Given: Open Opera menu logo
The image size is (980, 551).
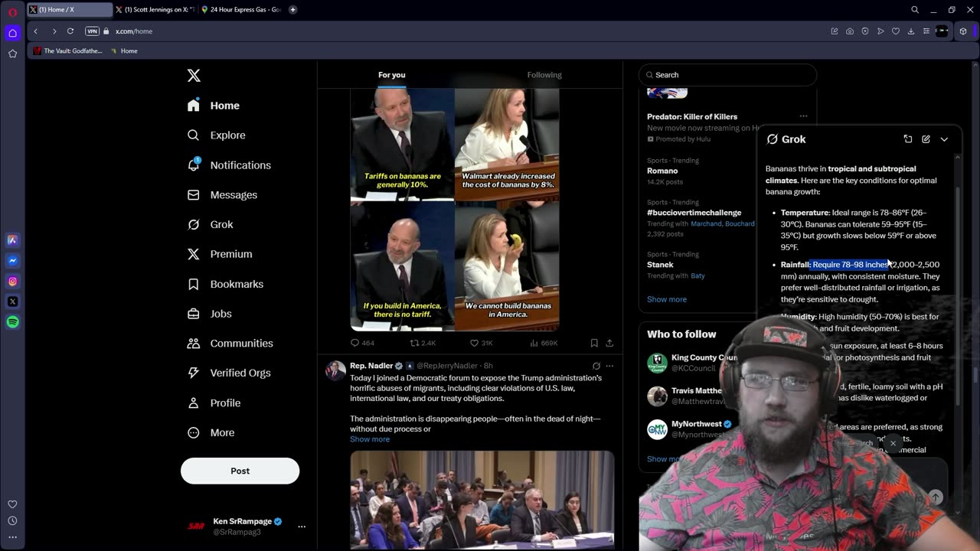Looking at the screenshot, I should 12,11.
